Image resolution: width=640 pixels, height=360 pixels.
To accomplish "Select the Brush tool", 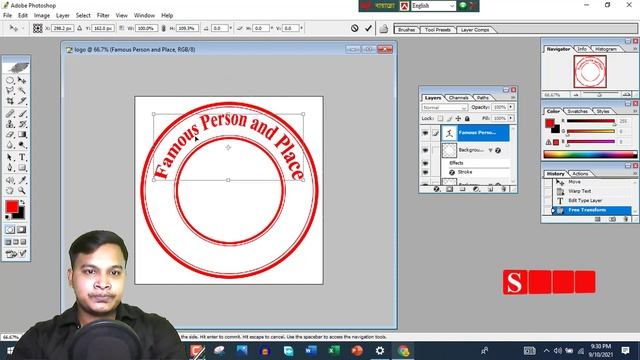I will pos(22,114).
